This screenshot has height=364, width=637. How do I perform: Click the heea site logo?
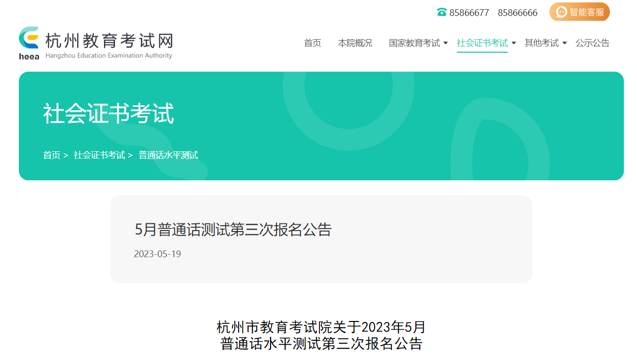tap(29, 43)
